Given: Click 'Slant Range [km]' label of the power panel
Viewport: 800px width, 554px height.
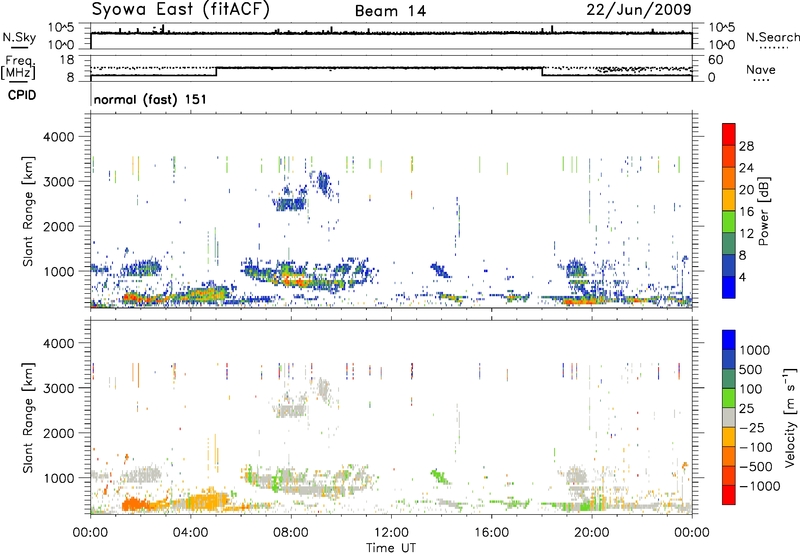Looking at the screenshot, I should click(28, 211).
